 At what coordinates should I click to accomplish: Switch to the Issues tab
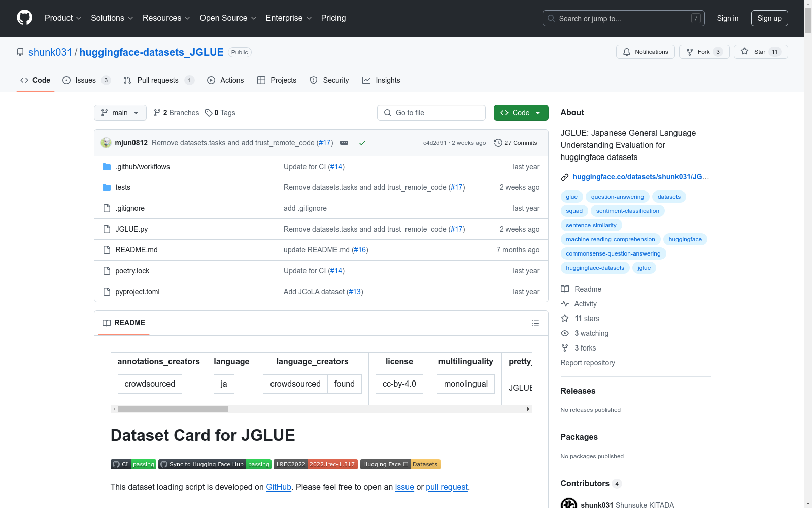(86, 80)
